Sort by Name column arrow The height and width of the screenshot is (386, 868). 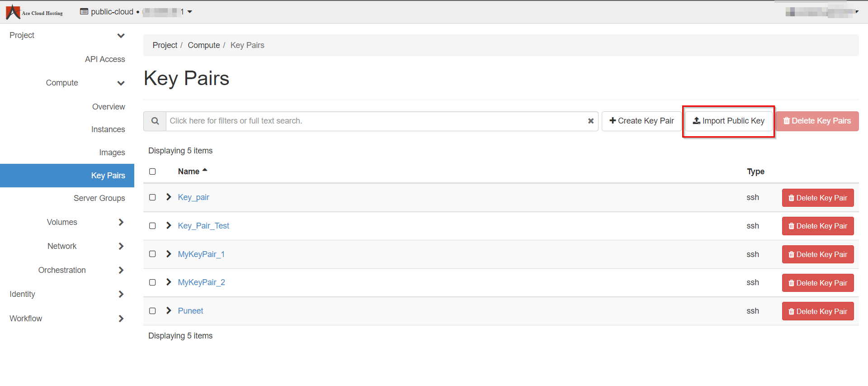coord(205,171)
